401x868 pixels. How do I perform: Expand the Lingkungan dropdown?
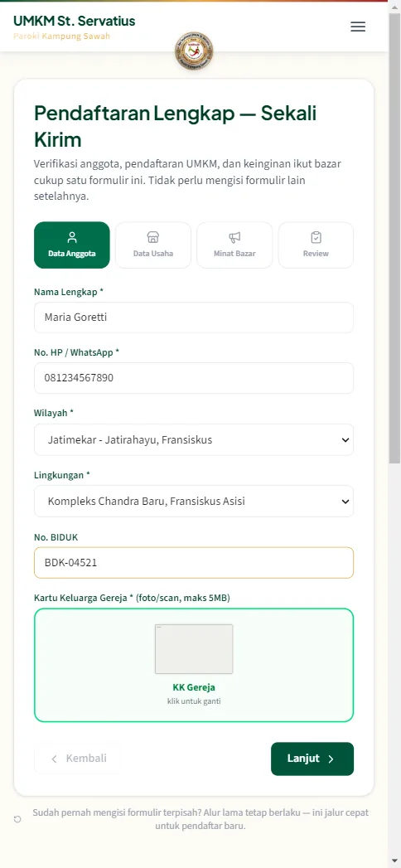(194, 502)
